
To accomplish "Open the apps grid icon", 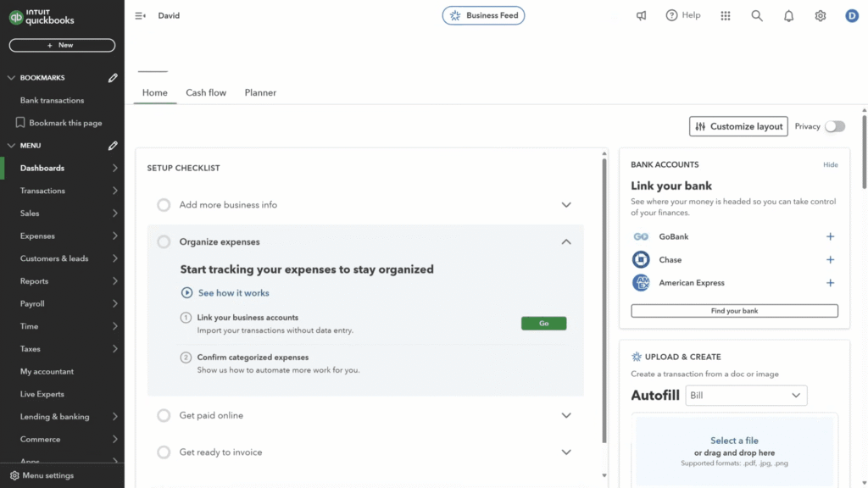I will pyautogui.click(x=726, y=16).
